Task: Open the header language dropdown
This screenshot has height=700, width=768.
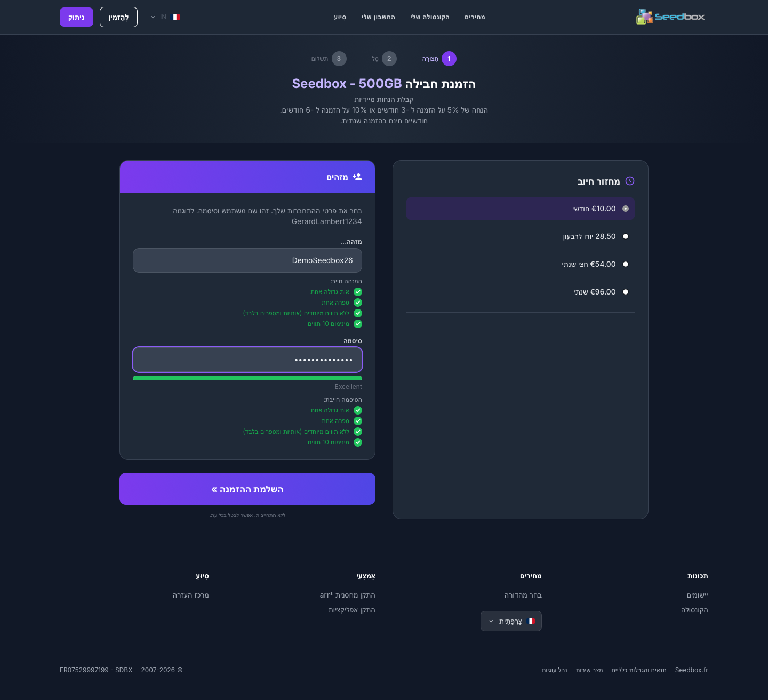Action: 165,17
